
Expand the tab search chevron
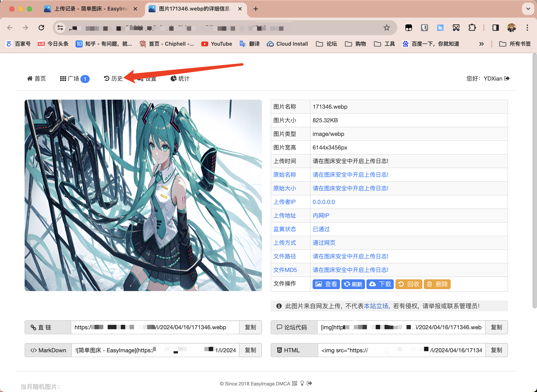click(x=528, y=9)
